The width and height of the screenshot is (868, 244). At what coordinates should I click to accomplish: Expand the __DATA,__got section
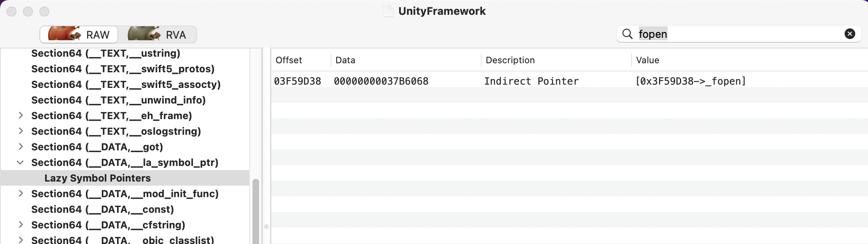[x=21, y=147]
